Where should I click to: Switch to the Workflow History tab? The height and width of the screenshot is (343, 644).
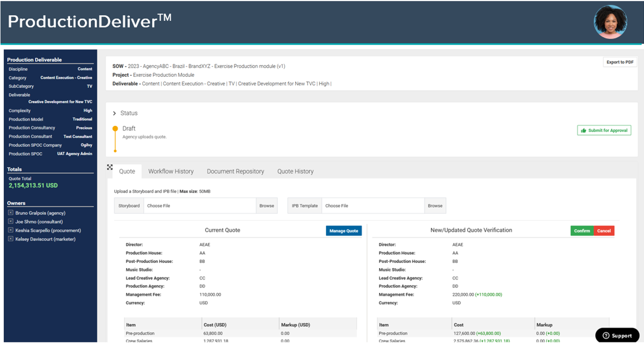[x=171, y=171]
